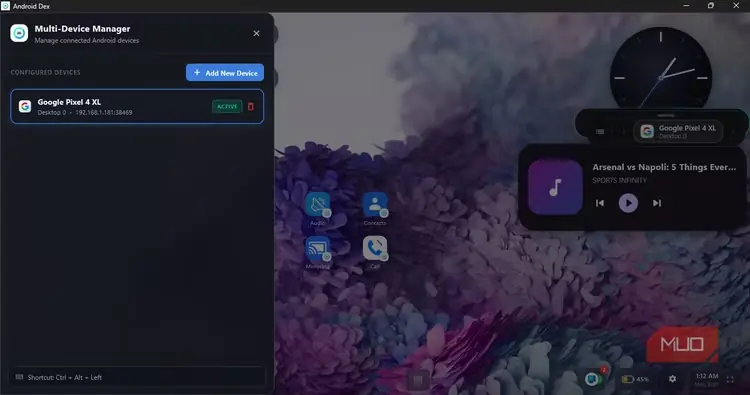The width and height of the screenshot is (750, 395).
Task: Minimize the Android Dex window
Action: pyautogui.click(x=686, y=6)
